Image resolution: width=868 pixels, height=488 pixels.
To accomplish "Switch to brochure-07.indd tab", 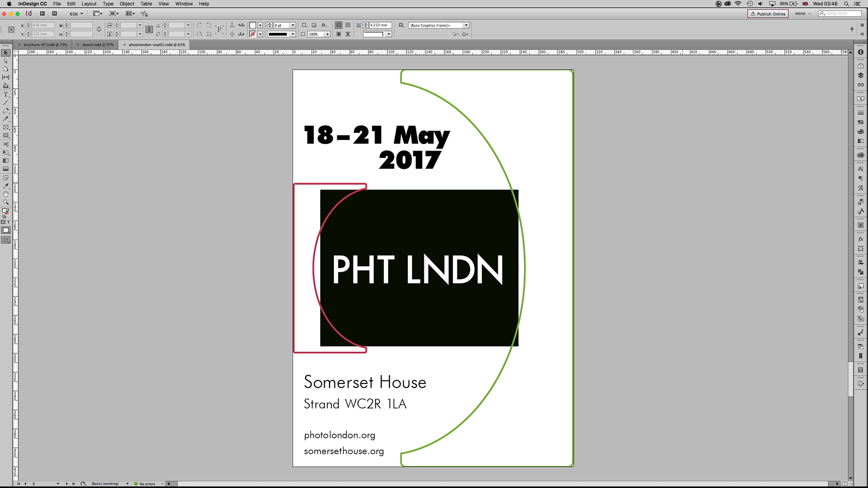I will (45, 45).
